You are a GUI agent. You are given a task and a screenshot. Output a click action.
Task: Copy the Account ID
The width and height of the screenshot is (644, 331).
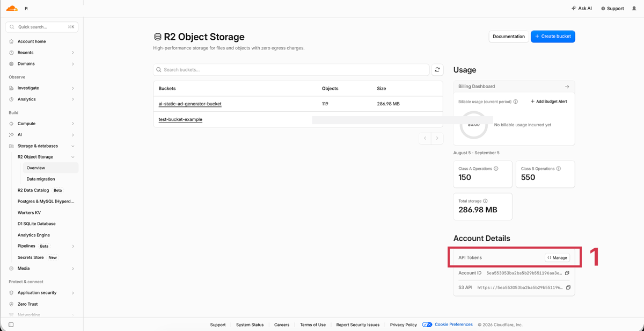(567, 273)
